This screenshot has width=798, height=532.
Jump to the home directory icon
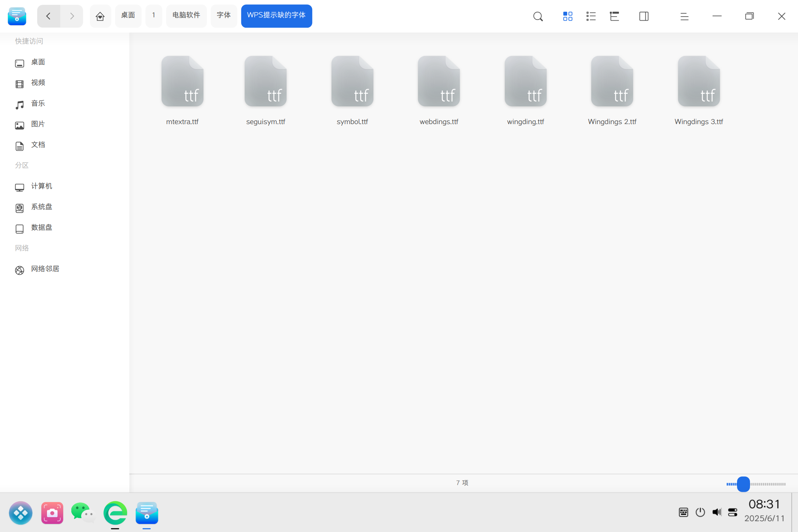point(100,16)
